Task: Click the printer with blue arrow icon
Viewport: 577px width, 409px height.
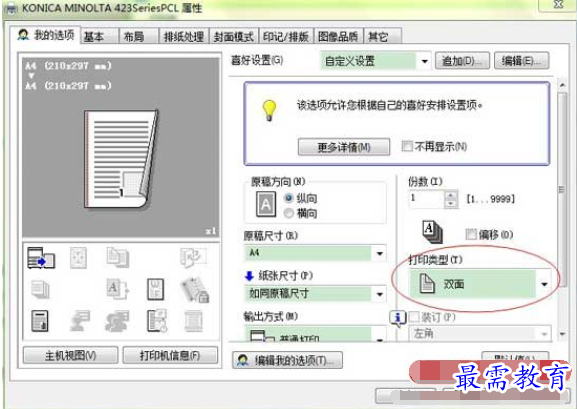Action: coord(41,257)
